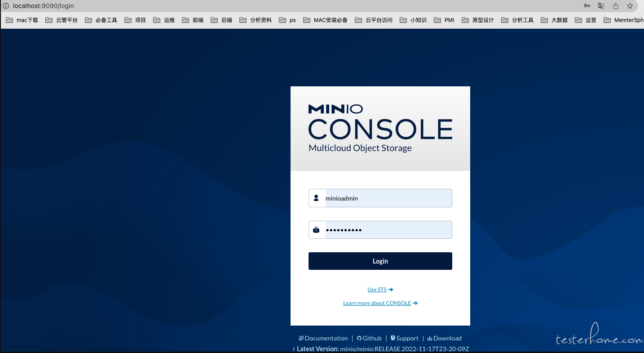Screen dimensions: 644x353
Task: Open the ps bookmark folder
Action: coord(287,20)
